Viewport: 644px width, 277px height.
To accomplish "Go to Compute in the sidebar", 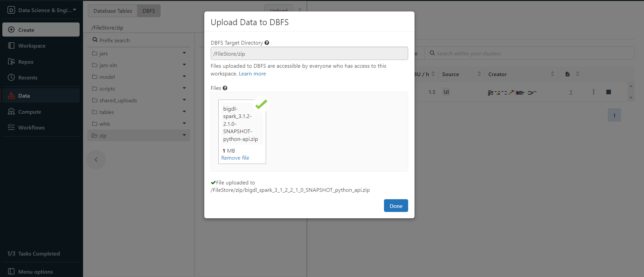I will 30,112.
